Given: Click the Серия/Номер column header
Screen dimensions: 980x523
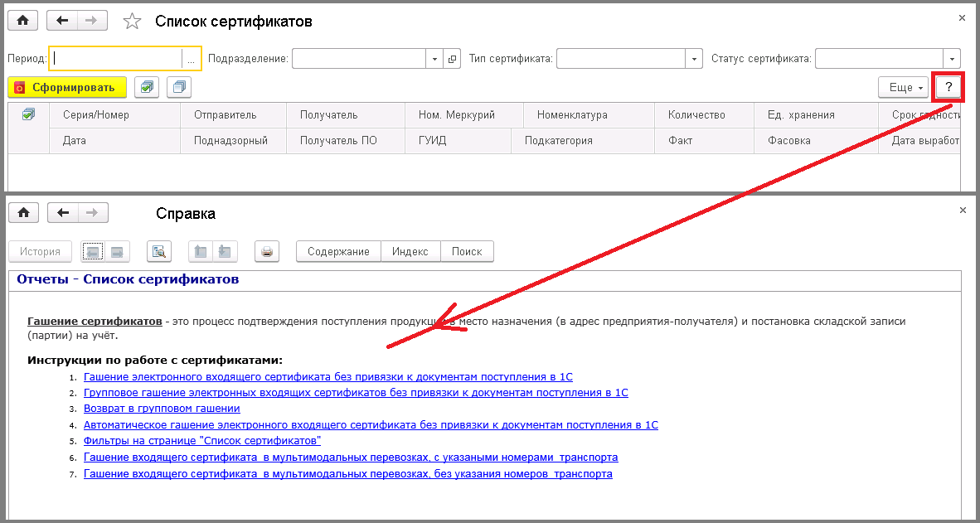Looking at the screenshot, I should click(114, 115).
